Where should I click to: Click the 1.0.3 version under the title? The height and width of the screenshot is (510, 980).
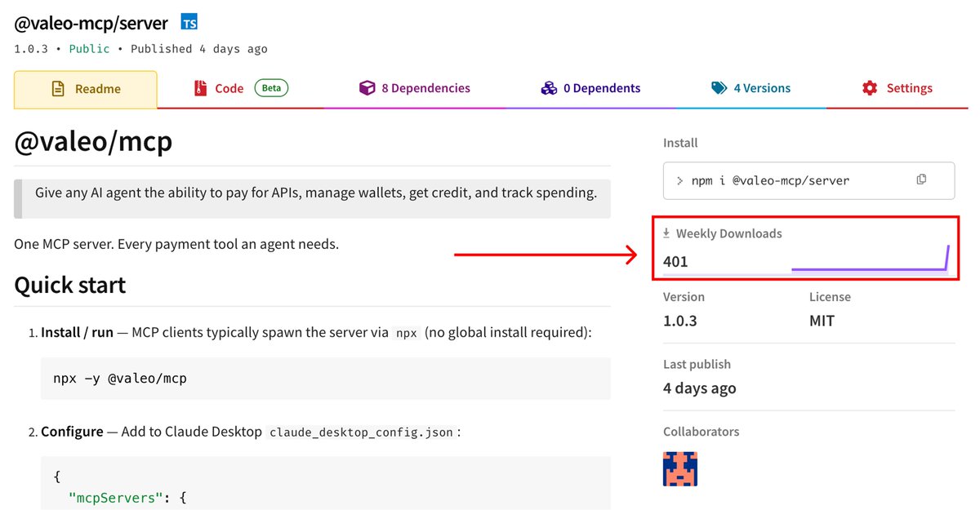(32, 49)
